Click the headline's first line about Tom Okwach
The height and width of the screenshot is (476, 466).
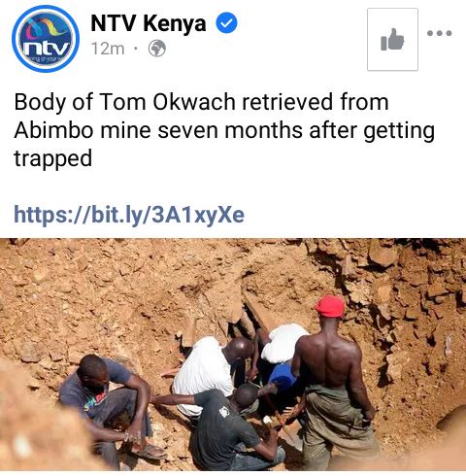[201, 102]
